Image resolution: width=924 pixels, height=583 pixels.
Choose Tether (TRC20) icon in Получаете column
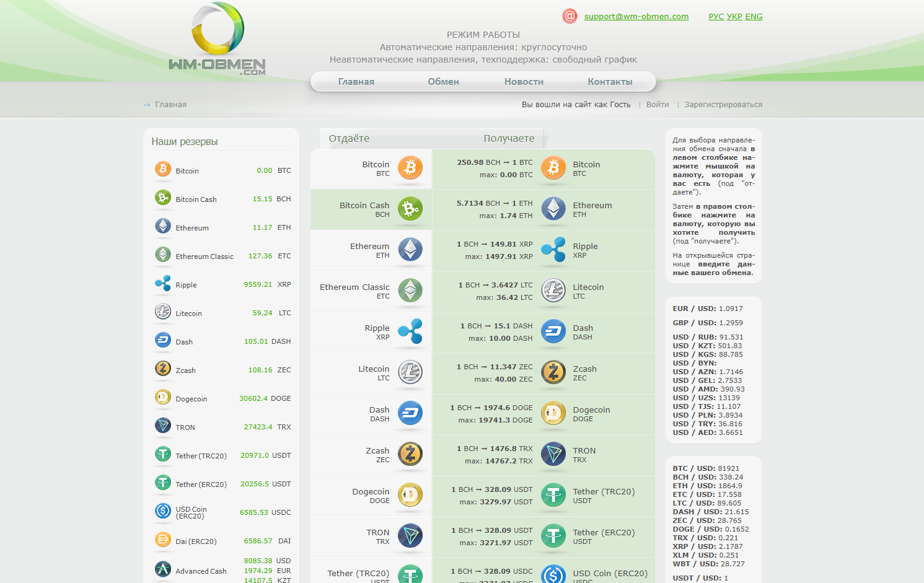click(x=553, y=495)
